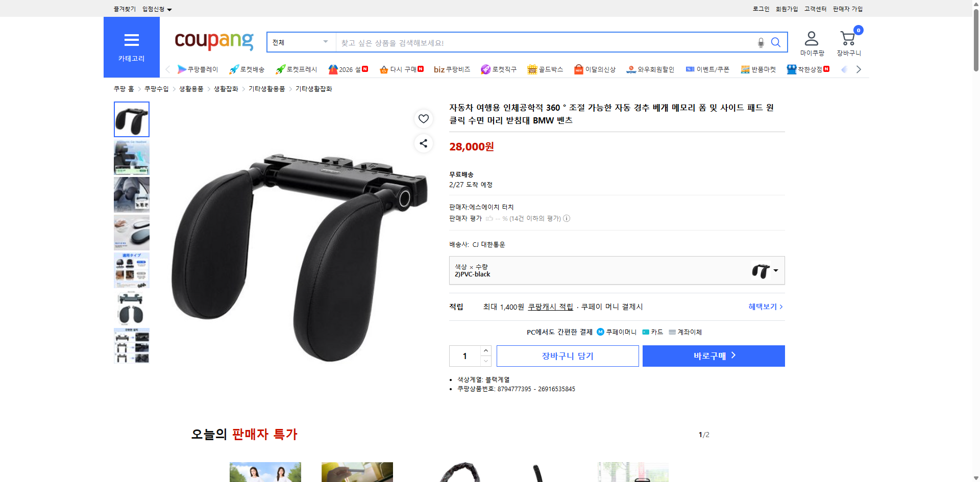
Task: Click the 바로구매 purchase button
Action: tap(713, 356)
